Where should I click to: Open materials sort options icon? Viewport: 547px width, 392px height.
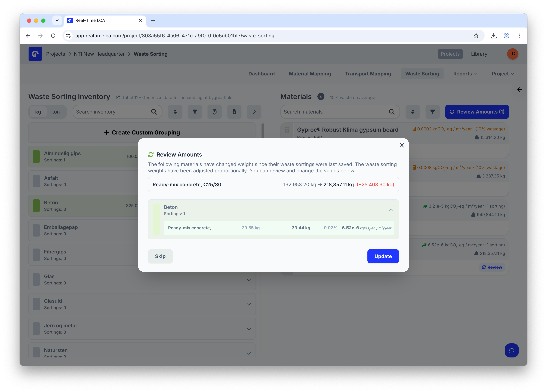(413, 112)
